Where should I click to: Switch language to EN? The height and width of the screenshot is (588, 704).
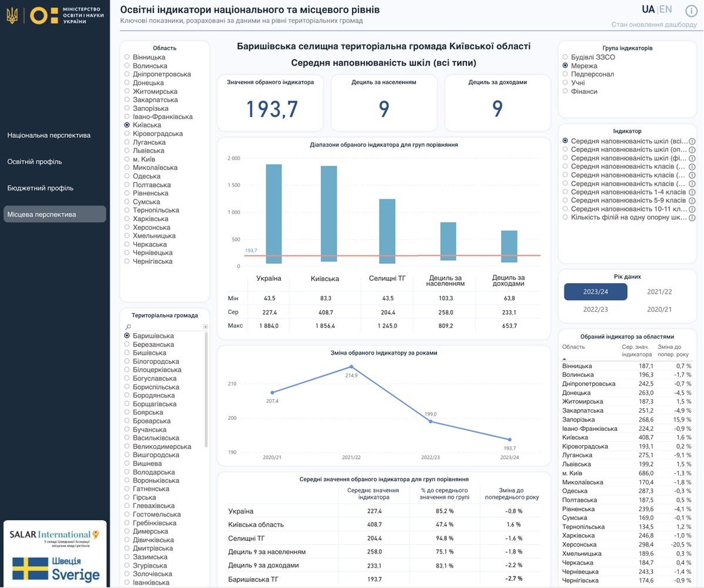(666, 9)
